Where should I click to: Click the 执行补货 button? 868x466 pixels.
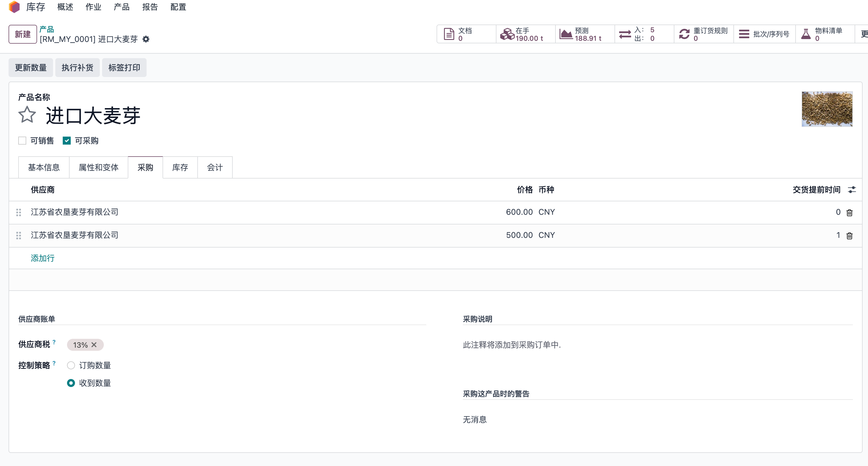[78, 68]
